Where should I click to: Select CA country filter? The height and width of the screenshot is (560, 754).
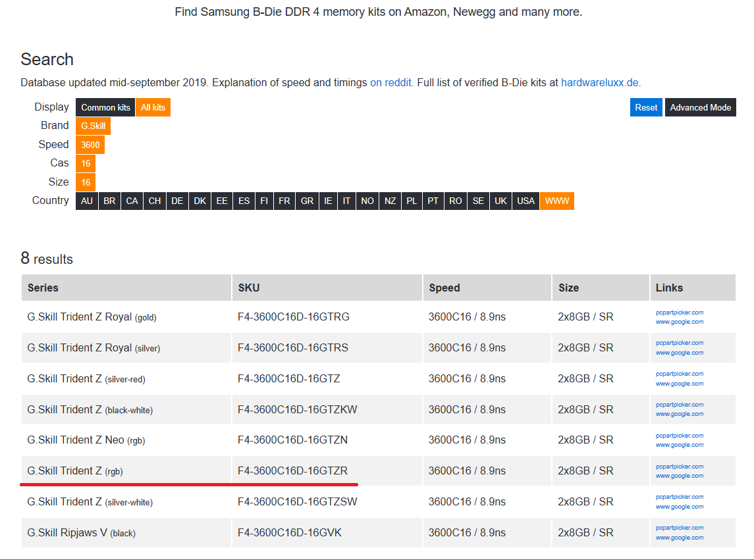132,201
